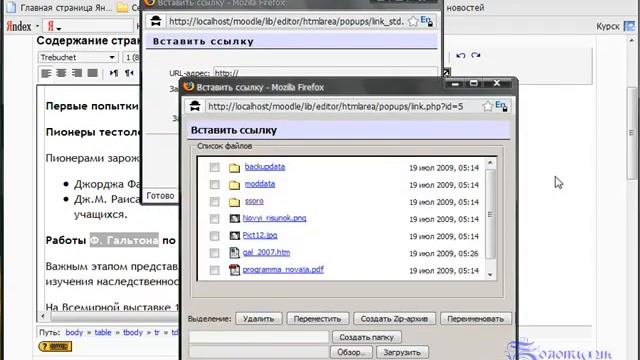Image resolution: width=640 pixels, height=360 pixels.
Task: Bookmark star in front link popup address bar
Action: [487, 107]
